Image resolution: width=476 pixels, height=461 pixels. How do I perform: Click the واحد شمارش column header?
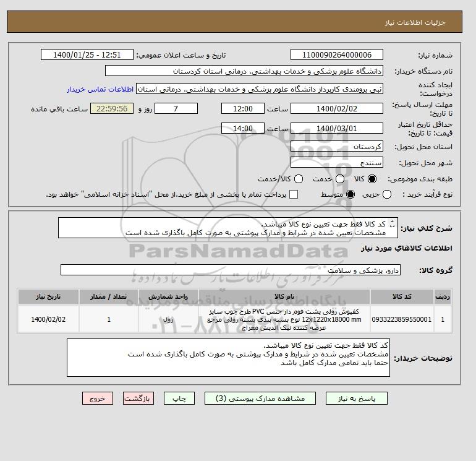point(168,296)
